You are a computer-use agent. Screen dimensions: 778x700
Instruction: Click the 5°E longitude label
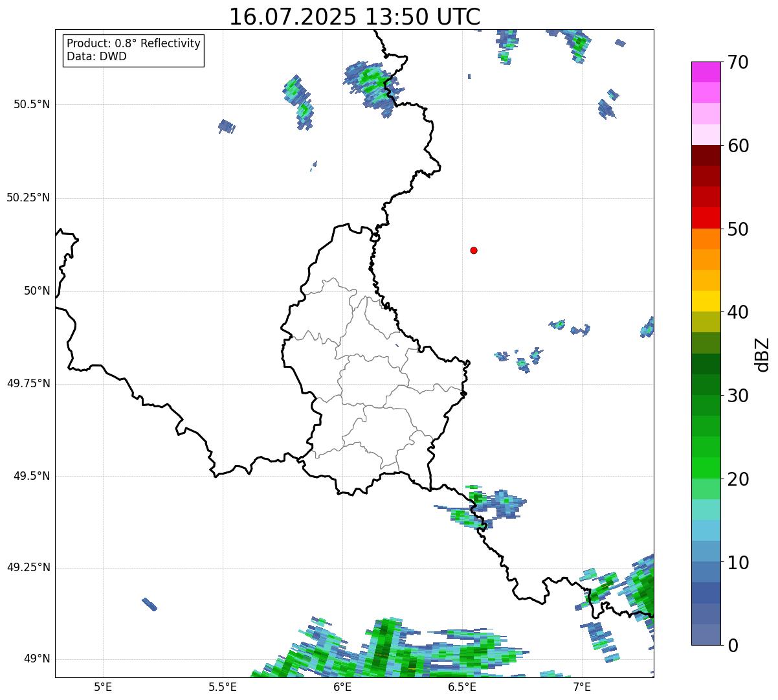tap(103, 686)
